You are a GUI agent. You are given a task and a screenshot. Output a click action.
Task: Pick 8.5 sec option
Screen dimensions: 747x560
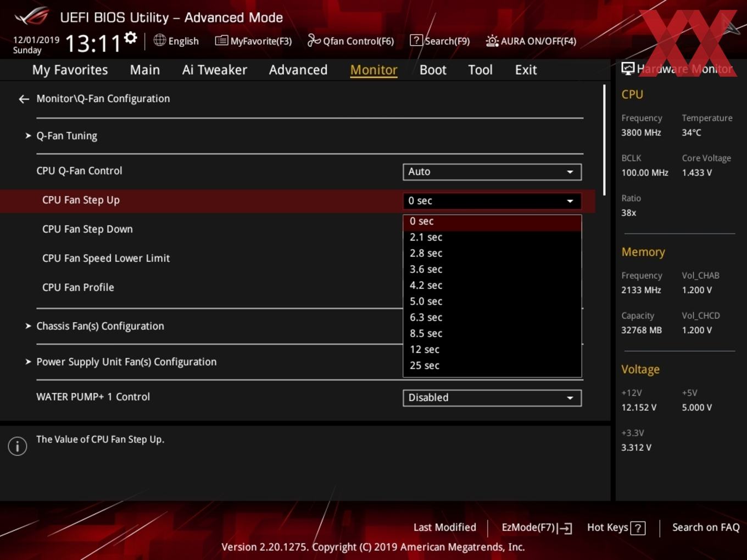pyautogui.click(x=492, y=333)
